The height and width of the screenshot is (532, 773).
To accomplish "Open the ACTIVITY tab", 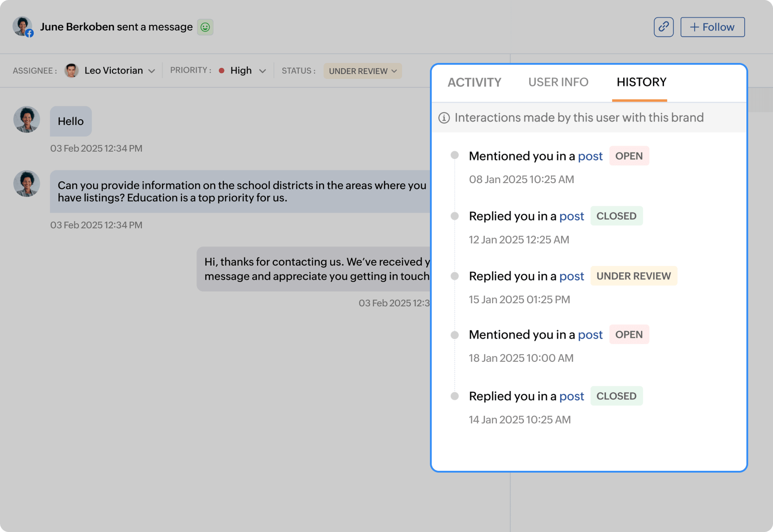I will (x=474, y=82).
